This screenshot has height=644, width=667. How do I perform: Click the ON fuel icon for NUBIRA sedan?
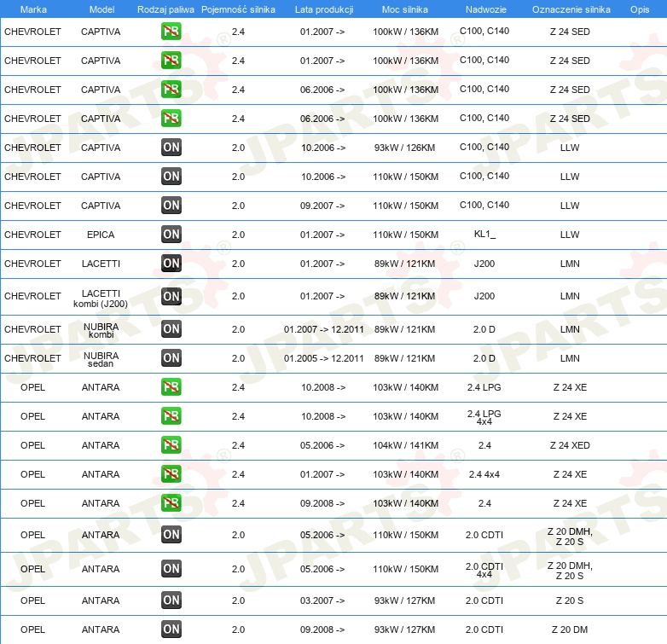[171, 357]
